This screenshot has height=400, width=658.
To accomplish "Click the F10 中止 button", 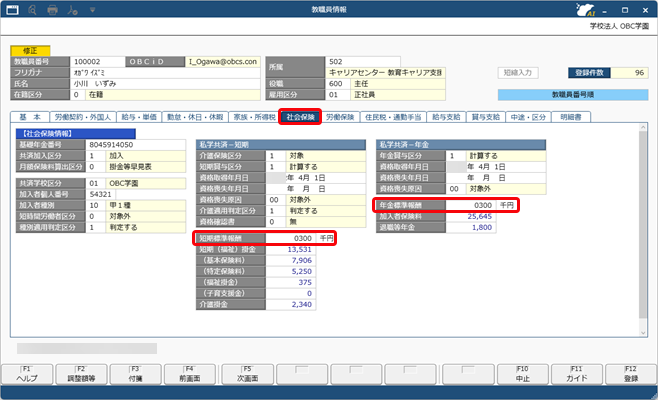I will (523, 374).
